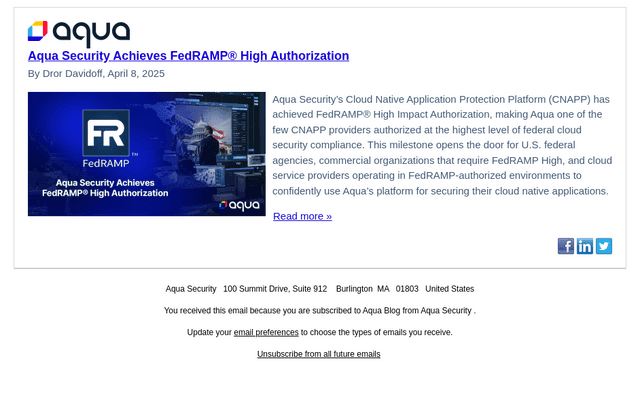Screen dimensions: 640x408
Task: Click the 'United States' text in footer
Action: pos(449,289)
